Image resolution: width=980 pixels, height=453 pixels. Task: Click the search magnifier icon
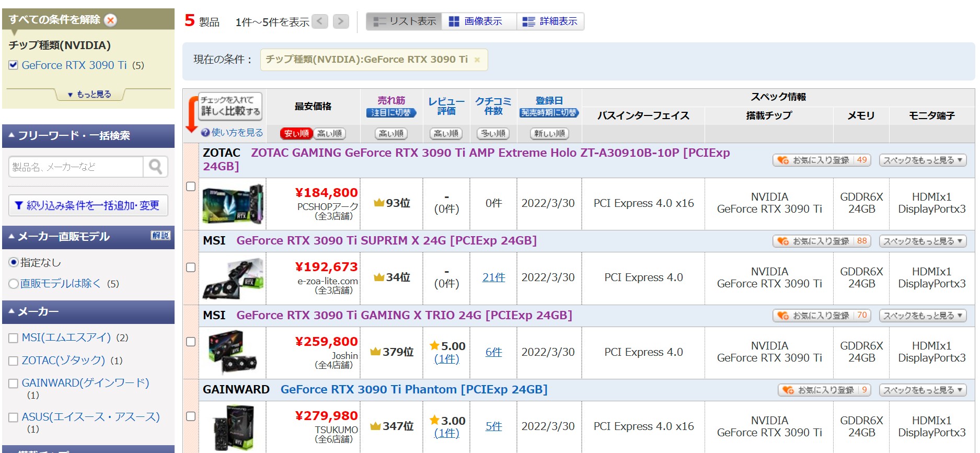point(155,167)
